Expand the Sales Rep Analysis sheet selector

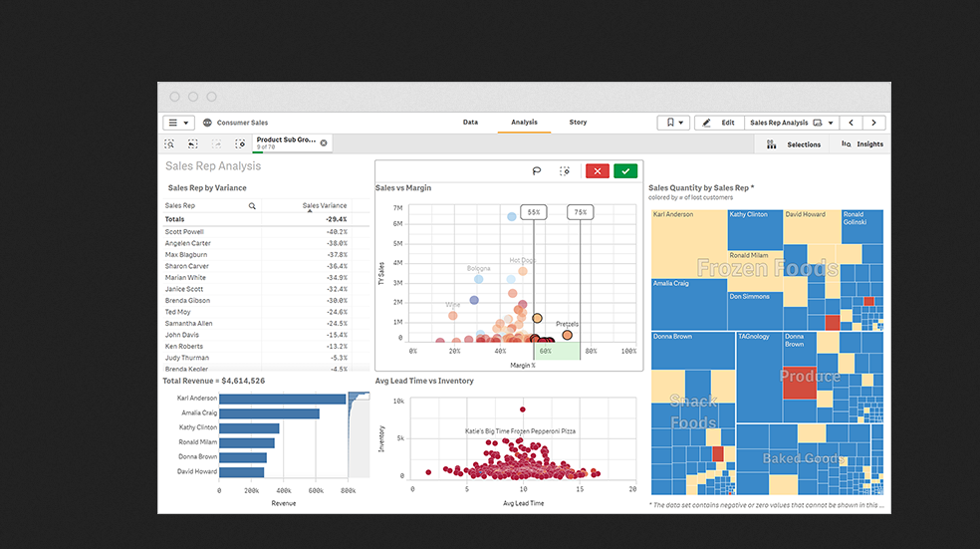(x=792, y=123)
